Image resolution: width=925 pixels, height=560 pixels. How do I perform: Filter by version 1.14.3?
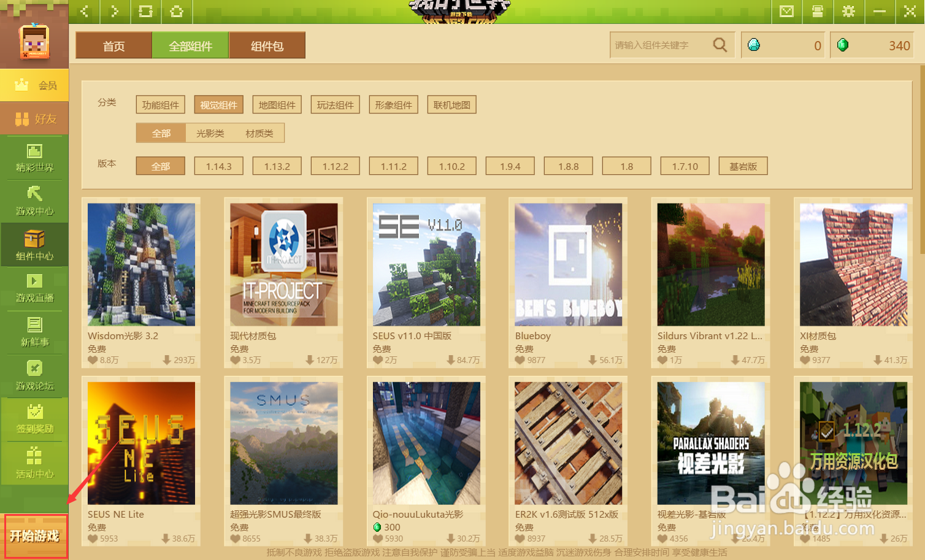click(219, 166)
